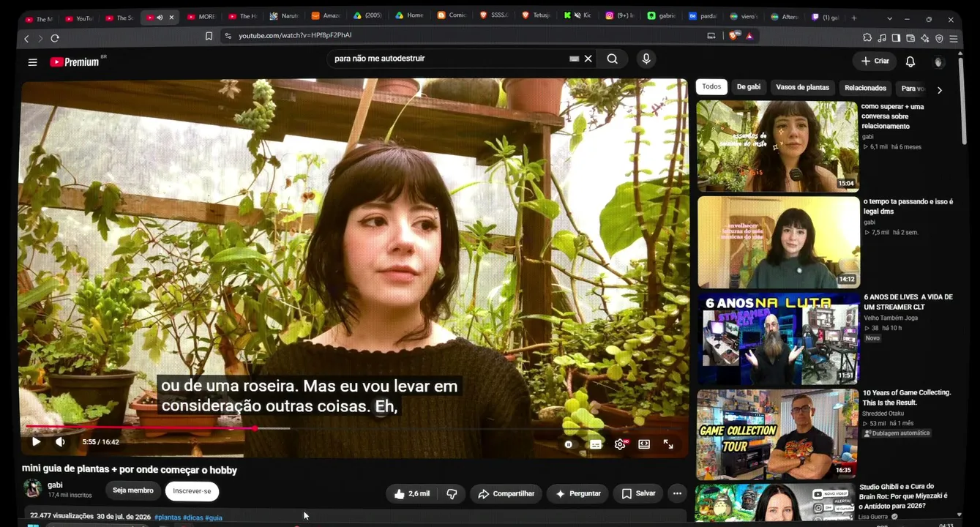Open the browser extensions puzzle icon

pyautogui.click(x=867, y=38)
